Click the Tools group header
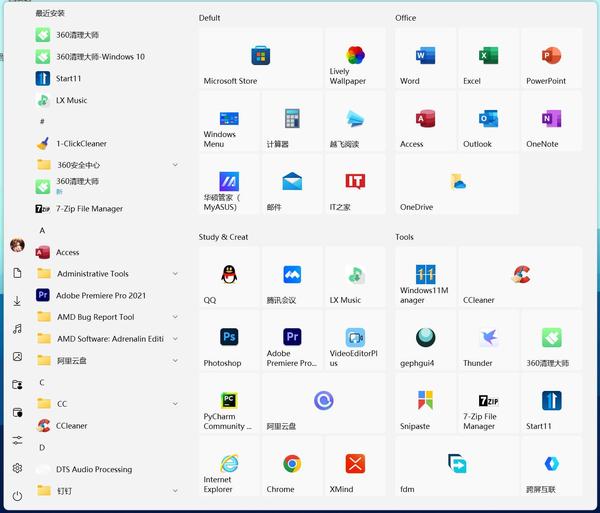 tap(404, 237)
